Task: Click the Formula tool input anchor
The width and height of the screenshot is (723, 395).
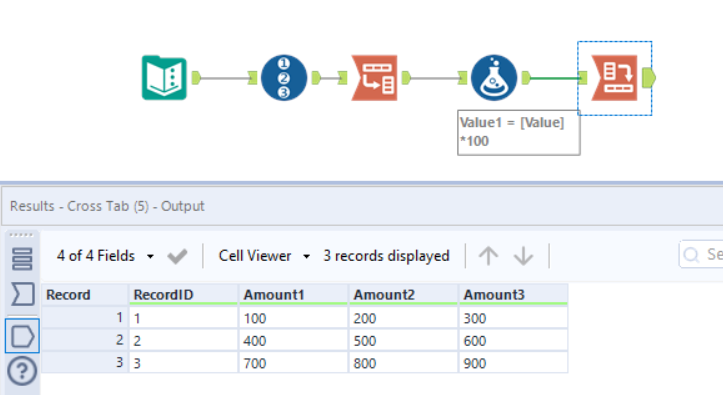Action: (462, 77)
